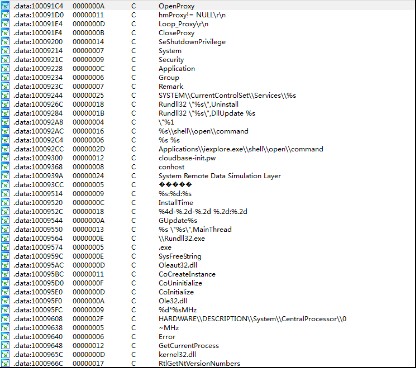The image size is (416, 368).
Task: Click the icon left of the Application row
Action: [5, 68]
